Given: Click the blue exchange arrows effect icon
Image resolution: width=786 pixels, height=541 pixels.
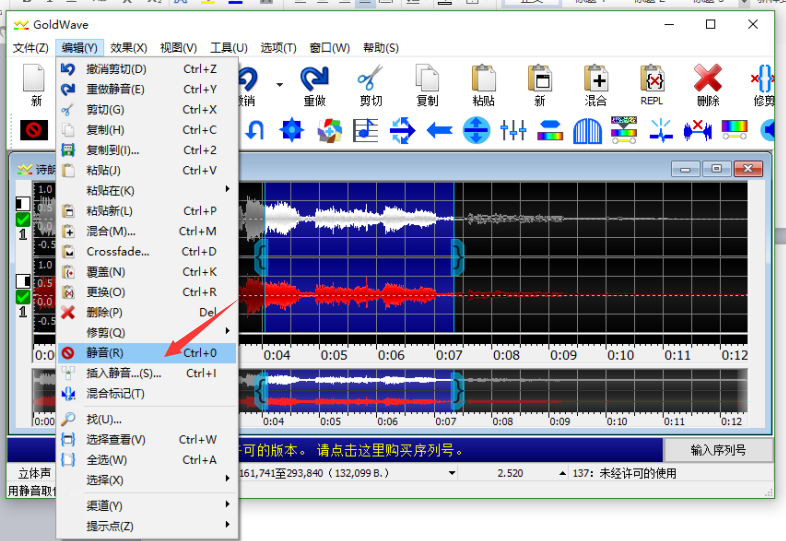Looking at the screenshot, I should coord(403,130).
